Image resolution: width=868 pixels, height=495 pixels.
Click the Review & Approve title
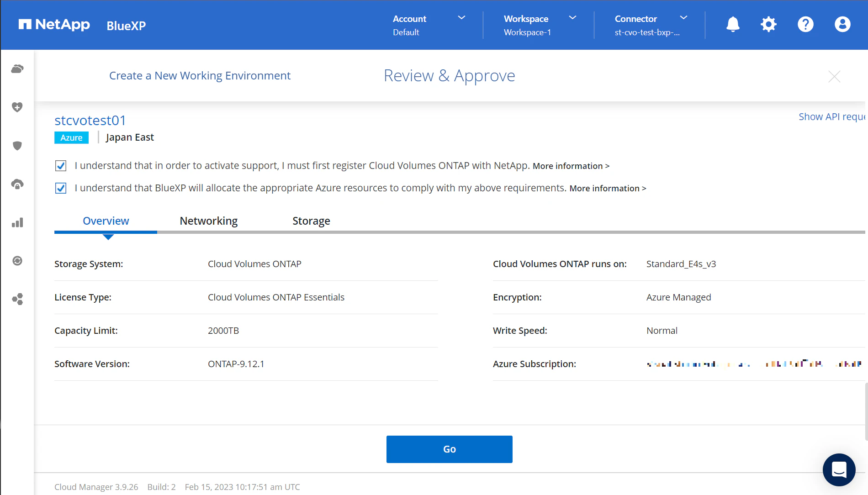coord(450,76)
